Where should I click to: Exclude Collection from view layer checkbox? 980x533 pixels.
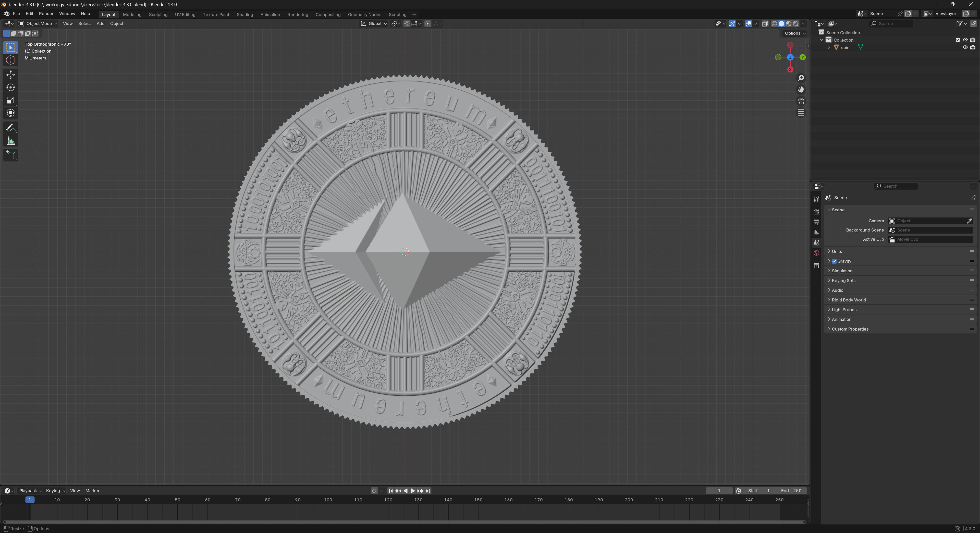[958, 40]
